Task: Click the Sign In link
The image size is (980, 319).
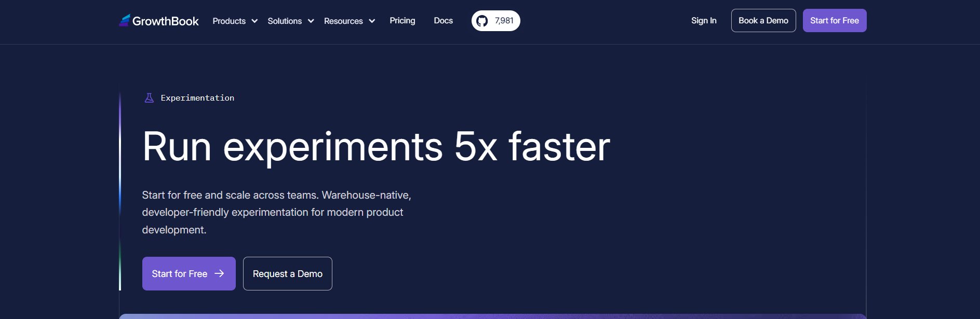Action: (x=704, y=21)
